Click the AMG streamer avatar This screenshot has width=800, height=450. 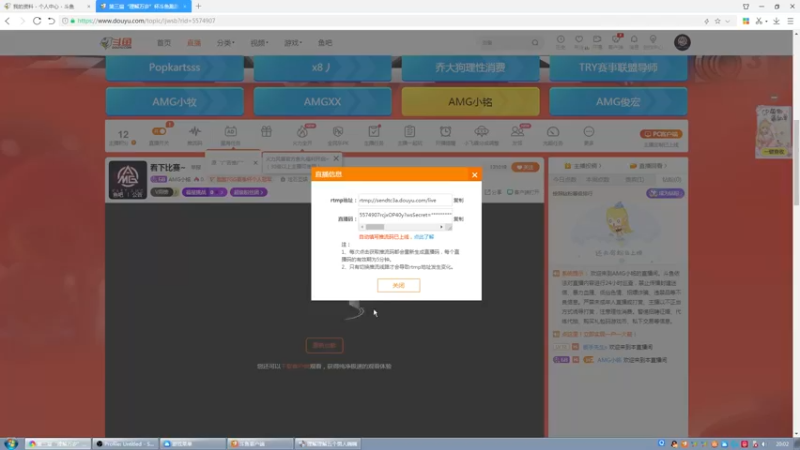pyautogui.click(x=128, y=180)
